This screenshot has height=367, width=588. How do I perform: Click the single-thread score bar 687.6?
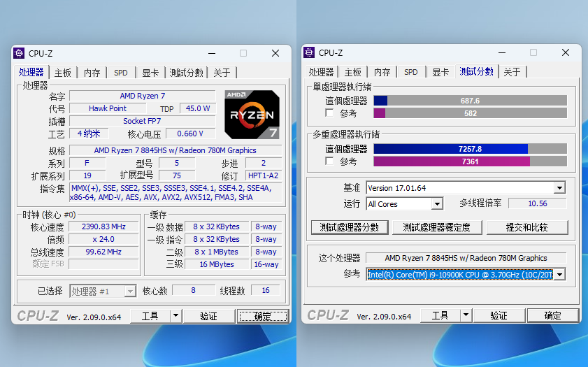471,101
